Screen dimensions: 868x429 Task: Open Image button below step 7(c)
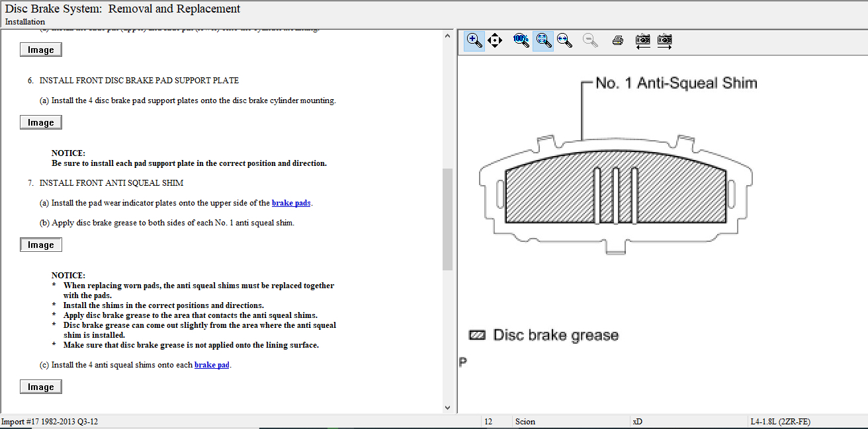(x=41, y=387)
